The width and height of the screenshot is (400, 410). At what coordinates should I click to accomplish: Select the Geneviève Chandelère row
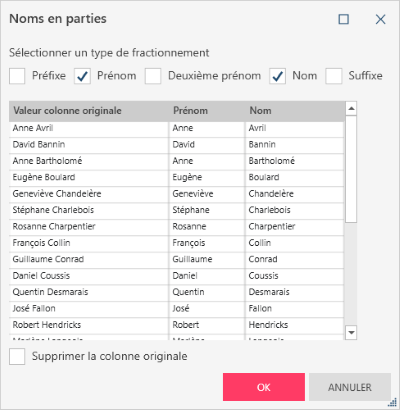(x=176, y=194)
